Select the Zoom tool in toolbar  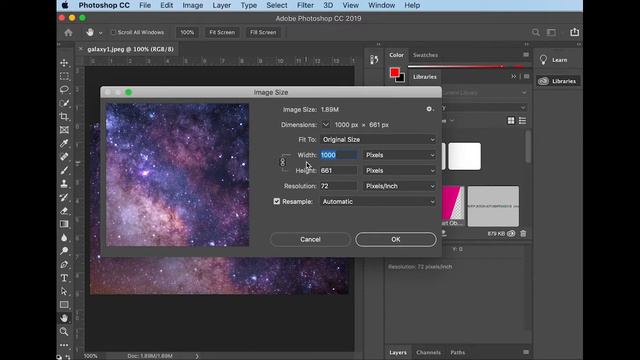coord(64,331)
